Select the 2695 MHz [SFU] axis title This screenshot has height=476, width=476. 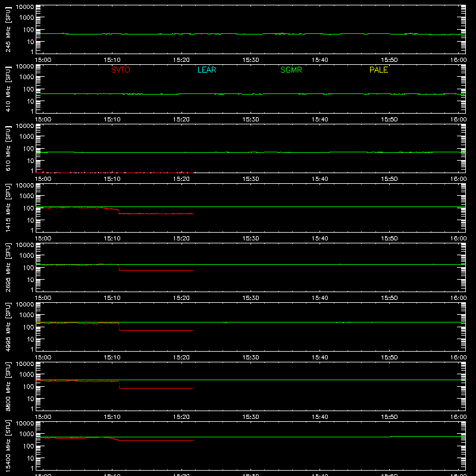[x=8, y=267]
